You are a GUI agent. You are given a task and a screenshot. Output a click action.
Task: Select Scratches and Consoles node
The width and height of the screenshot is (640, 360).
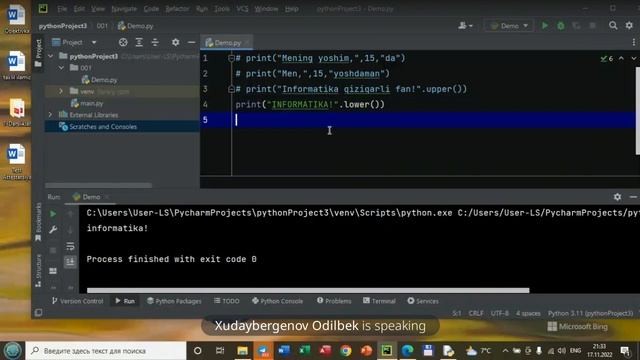98,127
